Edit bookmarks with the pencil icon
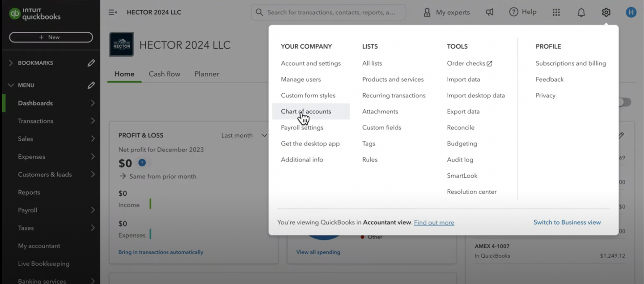This screenshot has height=284, width=644. (91, 63)
